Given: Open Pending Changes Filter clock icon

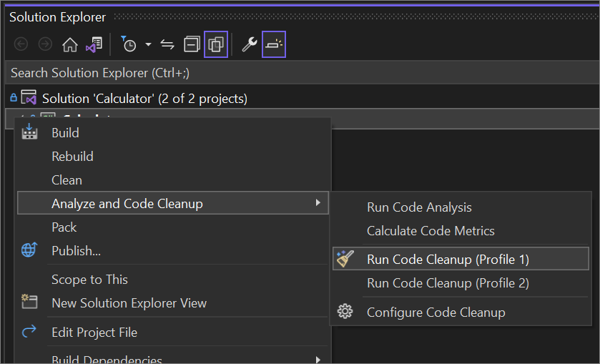Looking at the screenshot, I should (129, 44).
